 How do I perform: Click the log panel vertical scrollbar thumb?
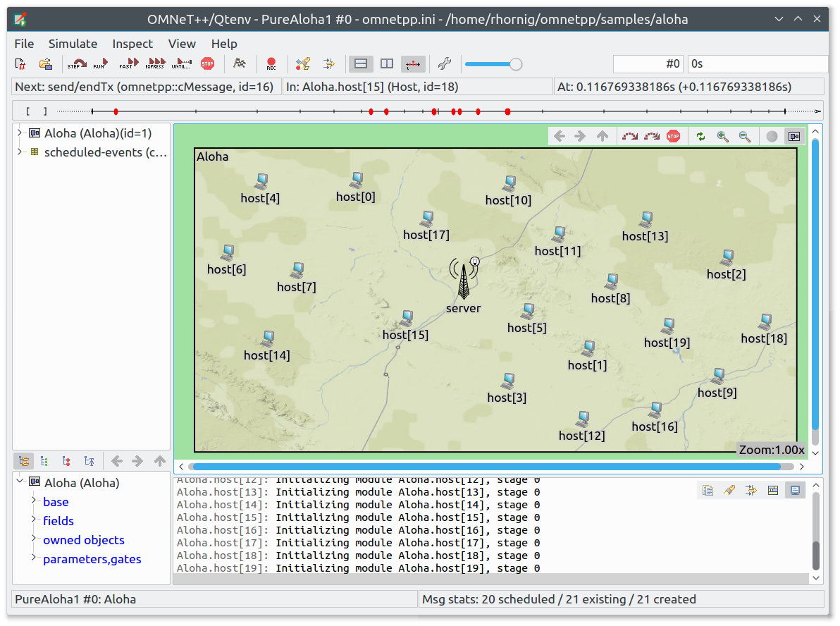point(816,556)
